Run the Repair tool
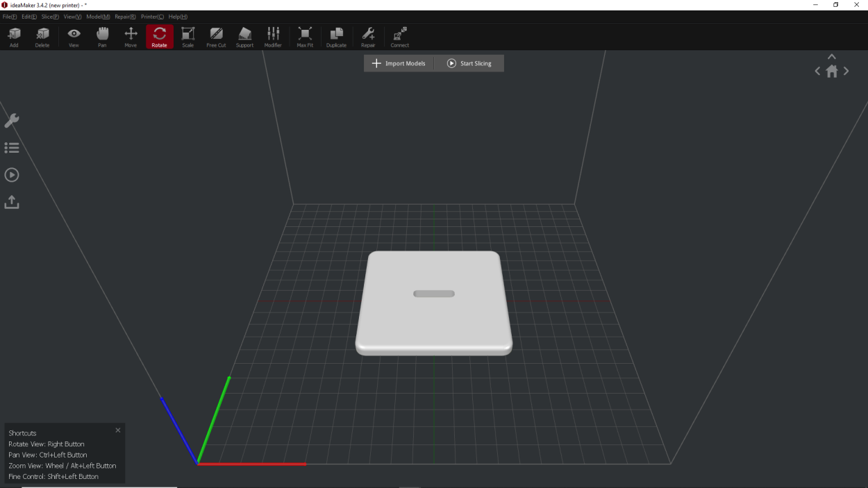Screen dimensions: 868x488 coord(368,37)
